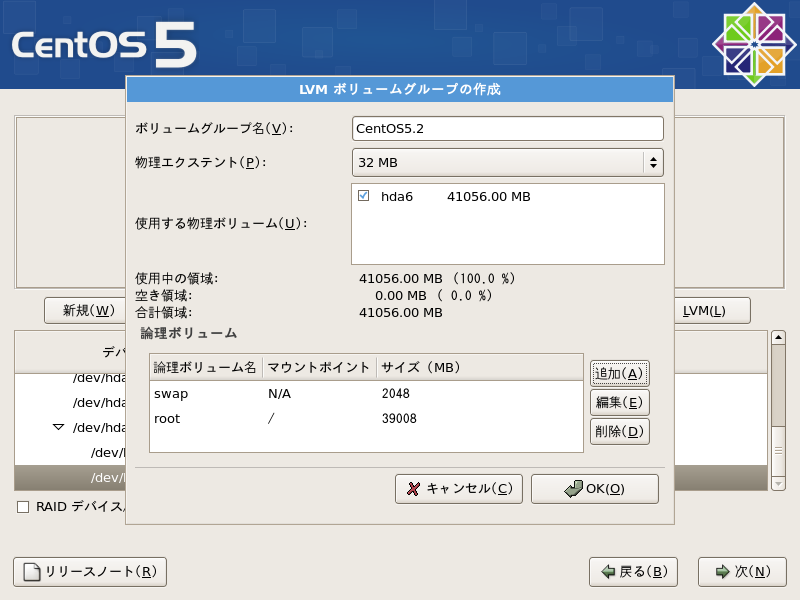This screenshot has height=600, width=800.
Task: Click the scrollbar down arrow in partition list
Action: (x=778, y=484)
